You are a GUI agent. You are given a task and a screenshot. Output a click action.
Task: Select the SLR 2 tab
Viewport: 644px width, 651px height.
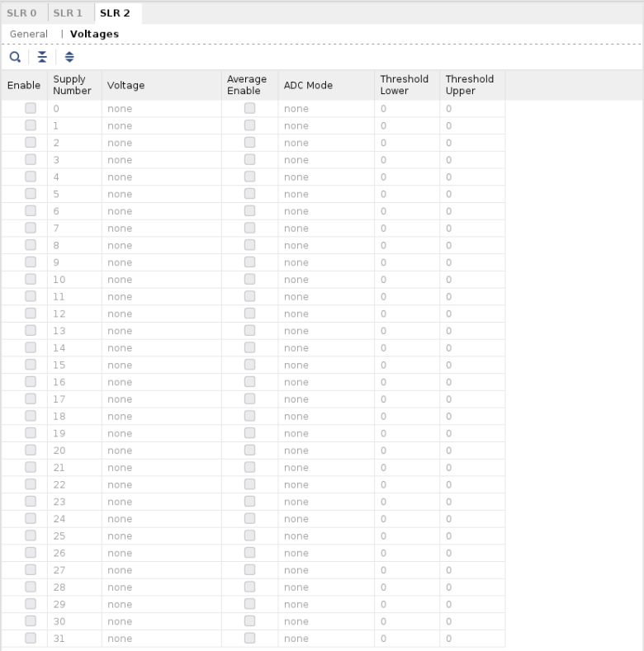(115, 13)
